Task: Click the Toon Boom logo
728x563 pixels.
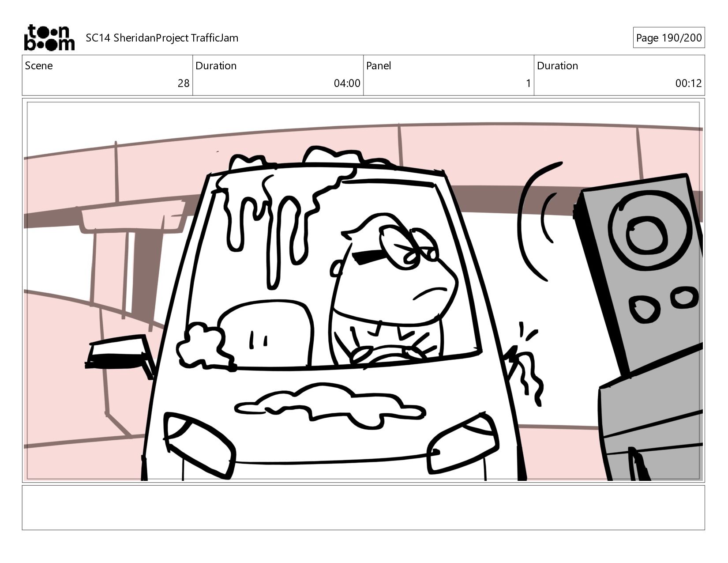Action: (49, 38)
